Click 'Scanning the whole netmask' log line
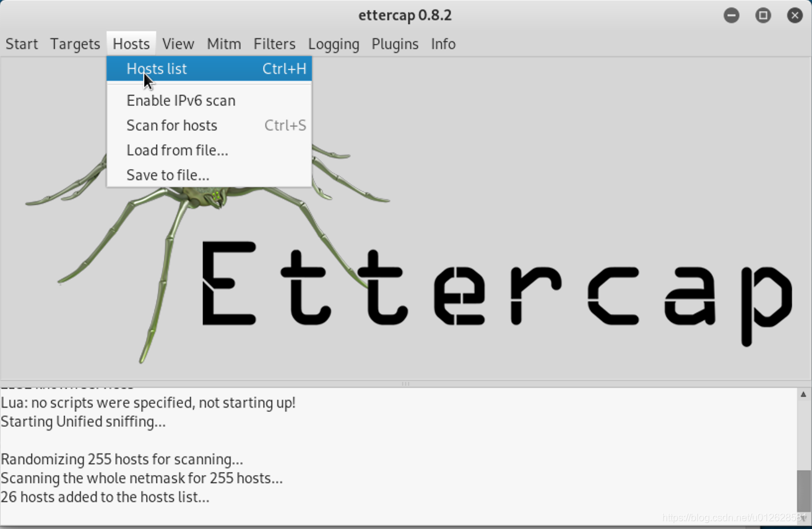812x529 pixels. tap(142, 478)
